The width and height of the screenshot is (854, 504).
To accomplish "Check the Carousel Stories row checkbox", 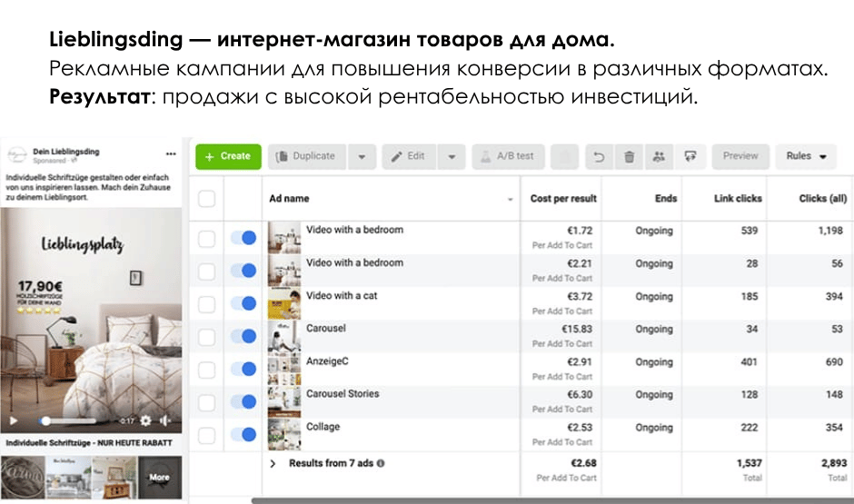I will click(206, 402).
